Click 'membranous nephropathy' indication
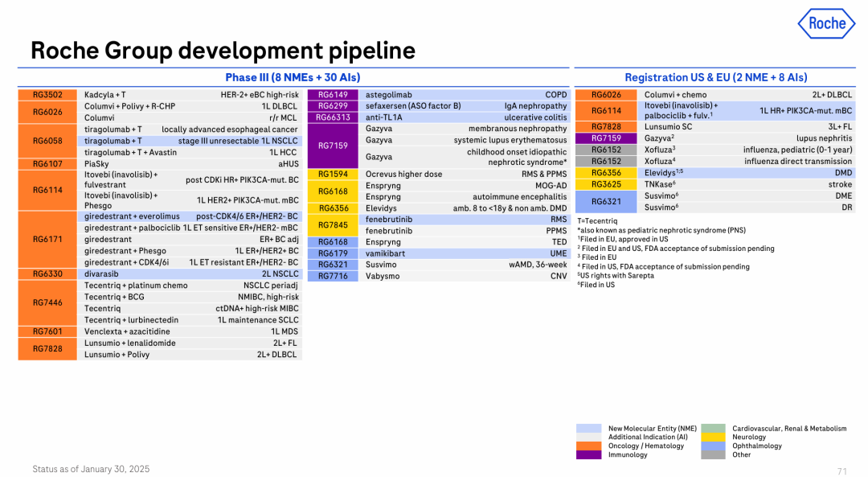 (518, 129)
